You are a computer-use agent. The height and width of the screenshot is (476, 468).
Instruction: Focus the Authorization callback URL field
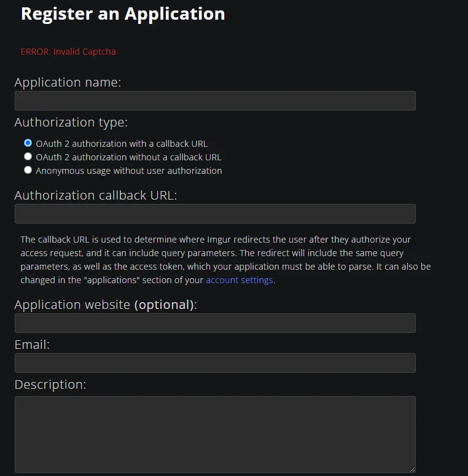[215, 213]
